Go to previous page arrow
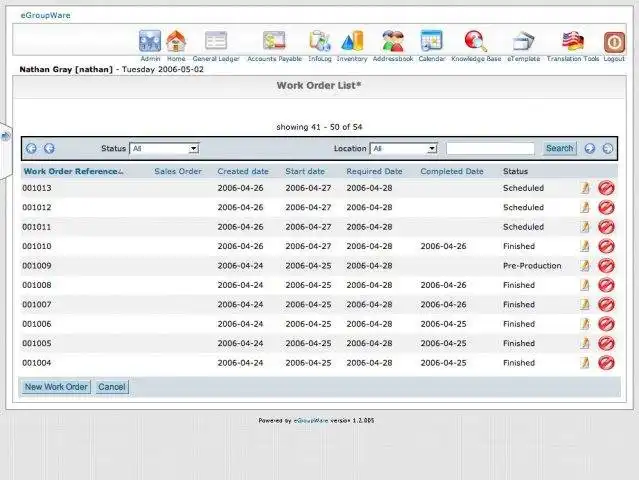639x480 pixels. pyautogui.click(x=49, y=148)
